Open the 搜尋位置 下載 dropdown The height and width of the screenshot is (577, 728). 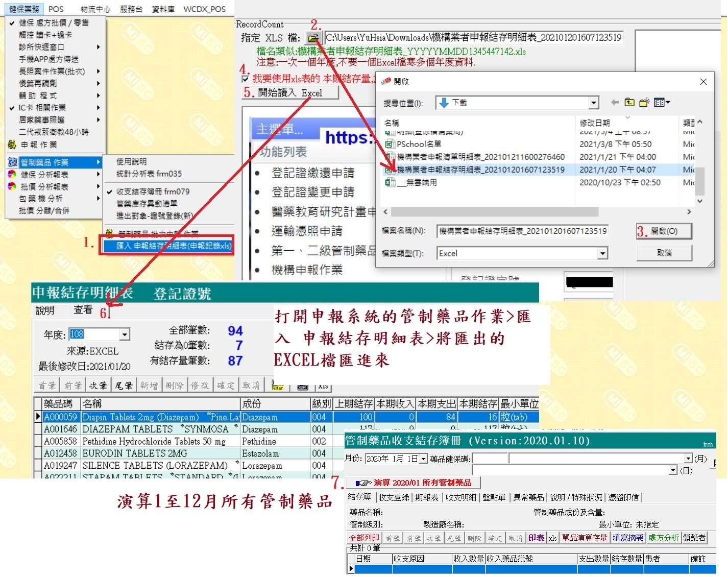pos(593,103)
